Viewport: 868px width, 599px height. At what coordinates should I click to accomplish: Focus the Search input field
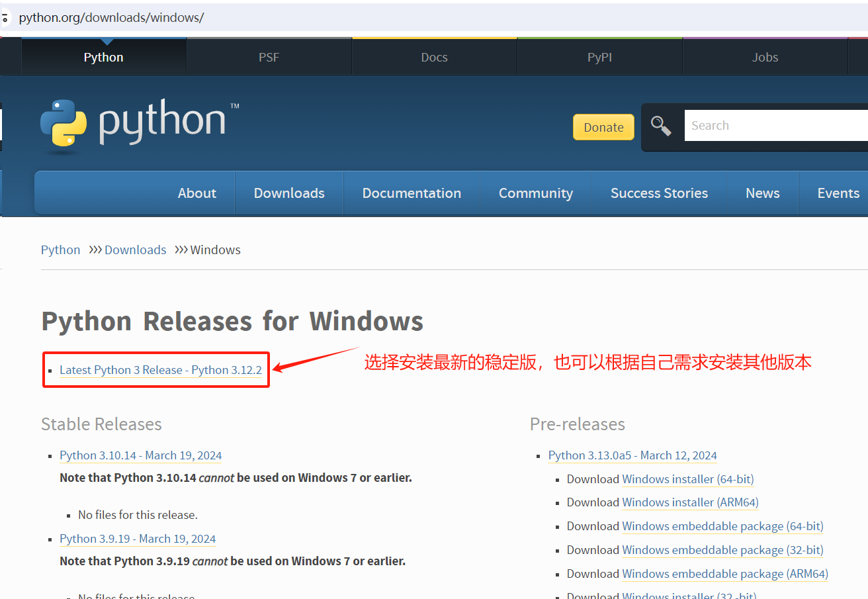[774, 126]
